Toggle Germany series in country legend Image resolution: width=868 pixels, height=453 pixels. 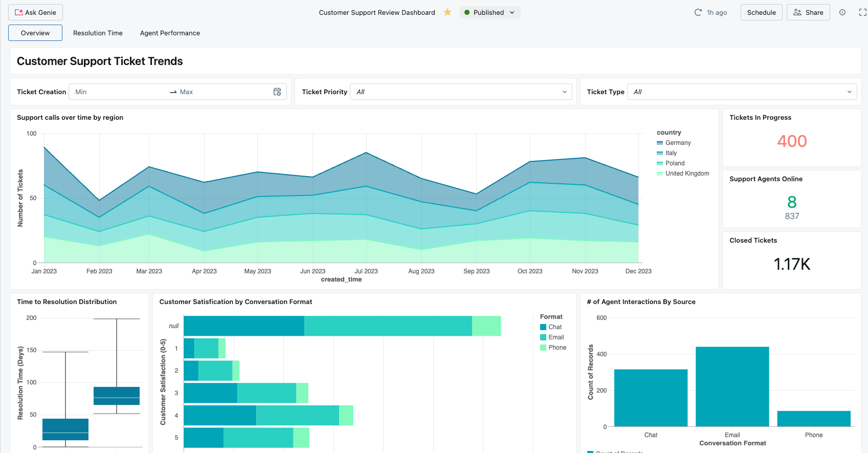pos(678,143)
